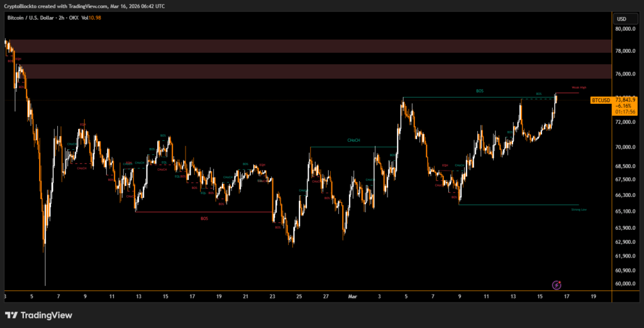This screenshot has height=328, width=644.
Task: Click the large green CHoCH label
Action: [x=353, y=140]
